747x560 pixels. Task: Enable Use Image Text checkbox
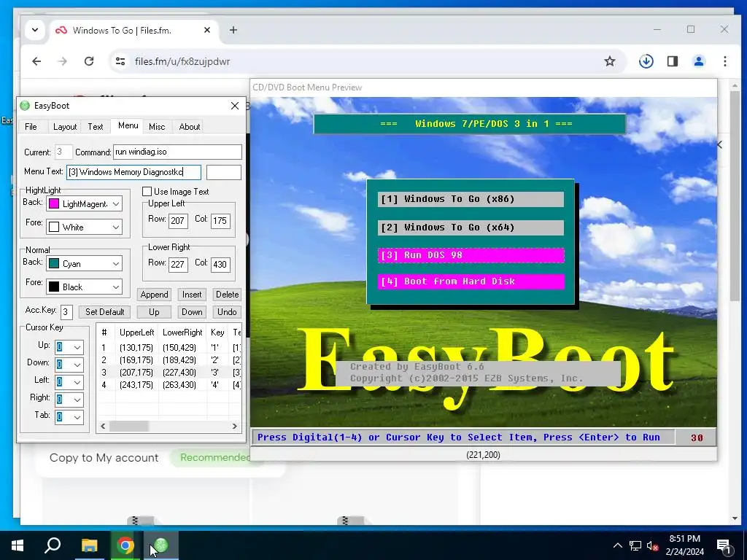pyautogui.click(x=147, y=192)
